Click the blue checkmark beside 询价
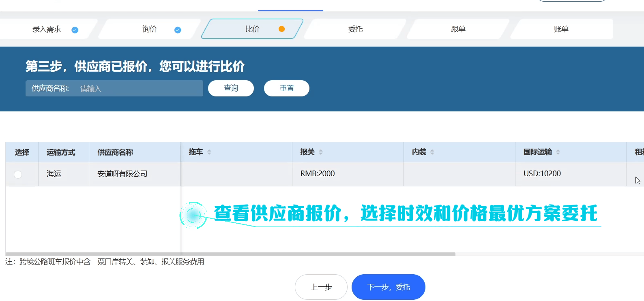 coord(178,30)
